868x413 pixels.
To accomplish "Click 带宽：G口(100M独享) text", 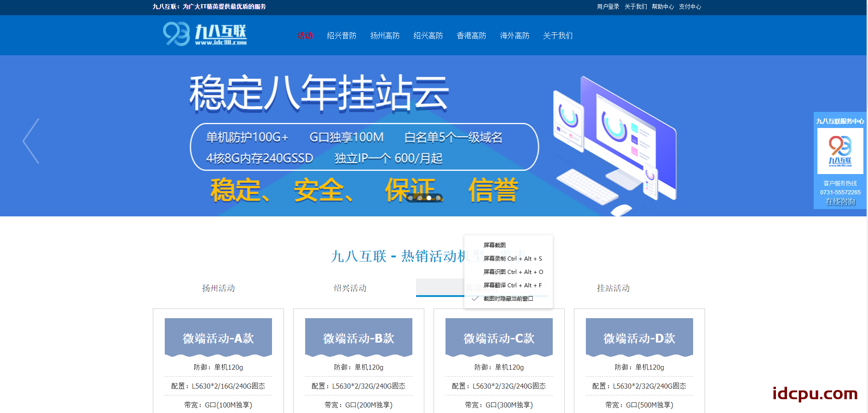I will pyautogui.click(x=218, y=405).
